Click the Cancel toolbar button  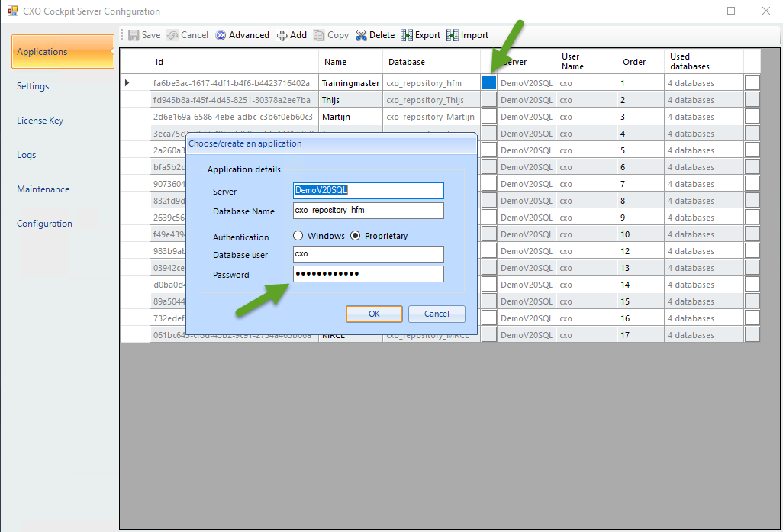[x=187, y=35]
